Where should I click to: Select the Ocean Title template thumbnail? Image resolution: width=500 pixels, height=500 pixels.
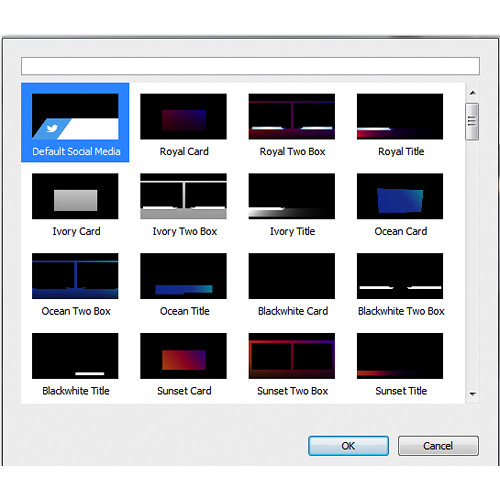[x=183, y=276]
